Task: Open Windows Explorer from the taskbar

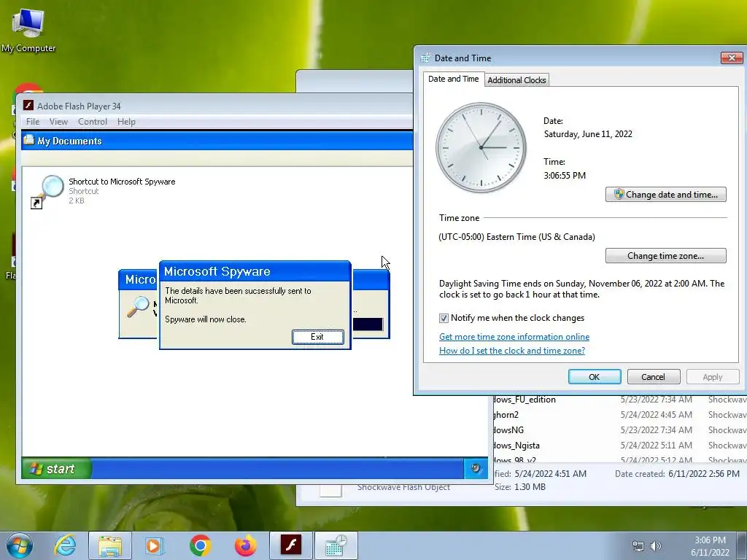Action: coord(110,545)
